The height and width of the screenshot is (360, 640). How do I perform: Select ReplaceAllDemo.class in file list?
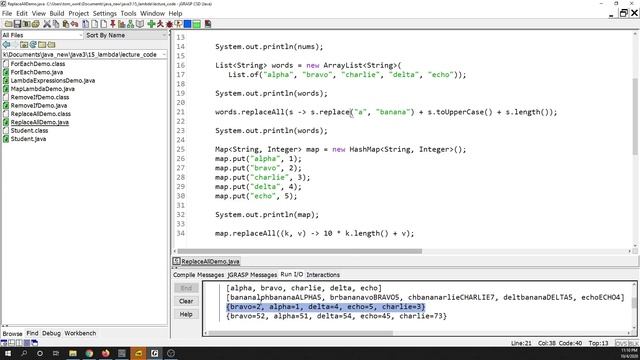click(40, 114)
